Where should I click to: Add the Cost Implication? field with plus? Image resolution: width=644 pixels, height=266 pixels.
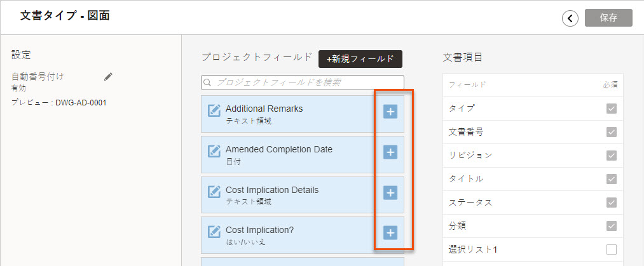[x=390, y=233]
